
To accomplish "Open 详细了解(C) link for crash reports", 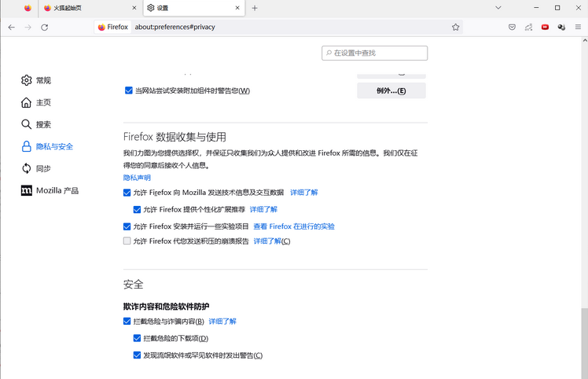I will click(272, 241).
